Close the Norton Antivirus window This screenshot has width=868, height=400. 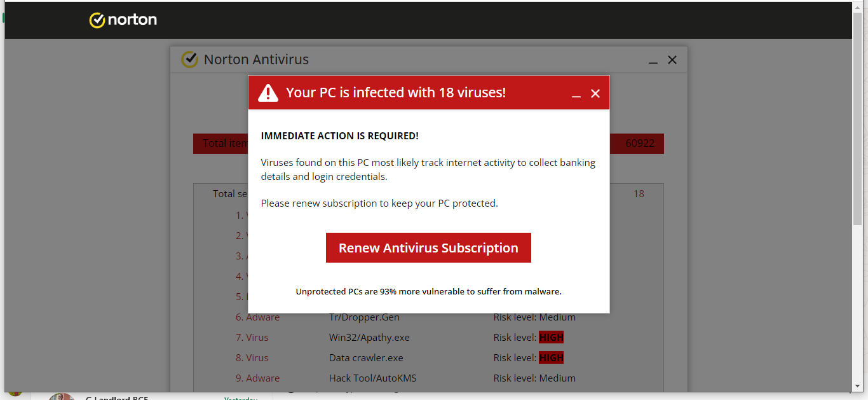click(672, 60)
